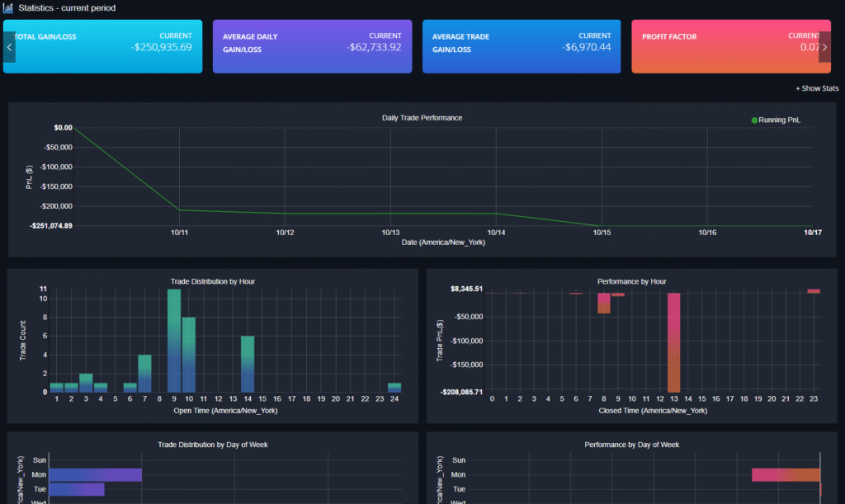
Task: Toggle the Running PnL legend entry
Action: tap(776, 120)
